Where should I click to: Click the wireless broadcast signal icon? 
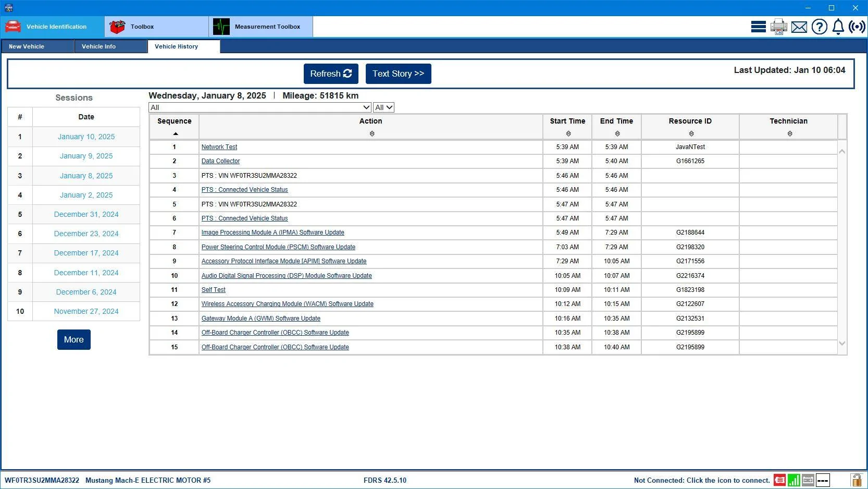click(857, 27)
